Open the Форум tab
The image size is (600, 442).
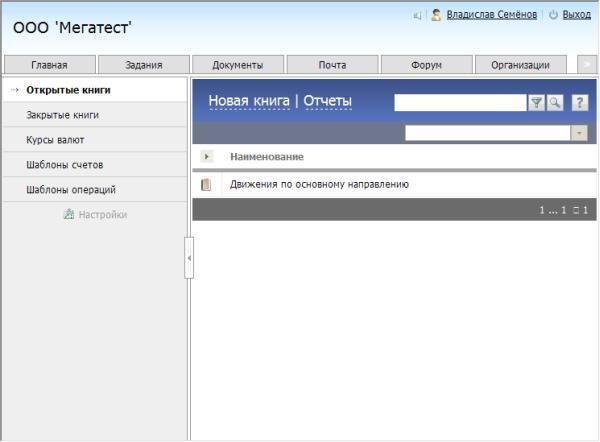[x=427, y=65]
